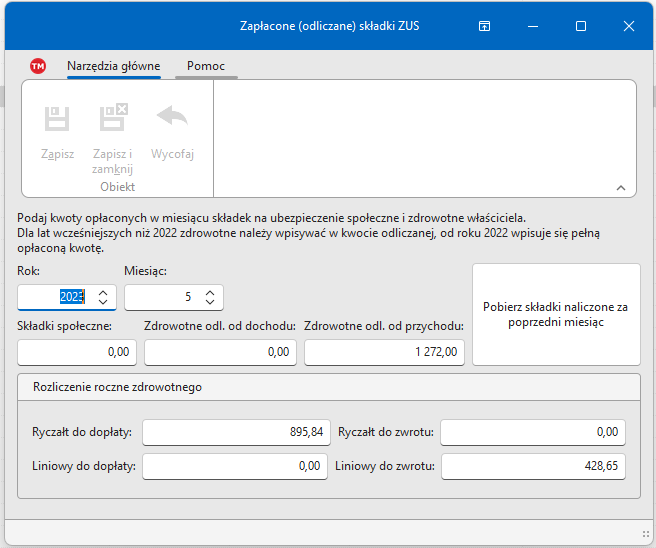Click the Ryczałt do dopłaty field
Image resolution: width=656 pixels, height=548 pixels.
tap(236, 432)
